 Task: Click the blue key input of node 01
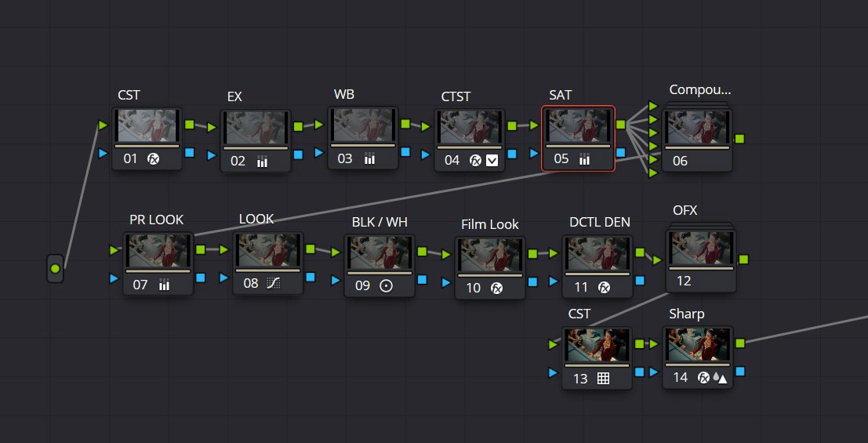[x=103, y=153]
